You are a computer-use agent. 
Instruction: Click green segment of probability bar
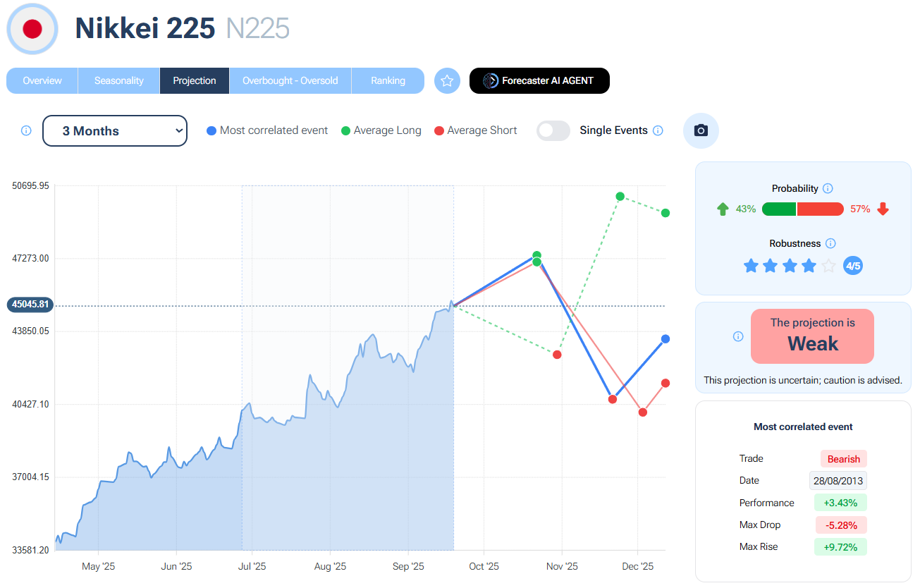click(779, 209)
